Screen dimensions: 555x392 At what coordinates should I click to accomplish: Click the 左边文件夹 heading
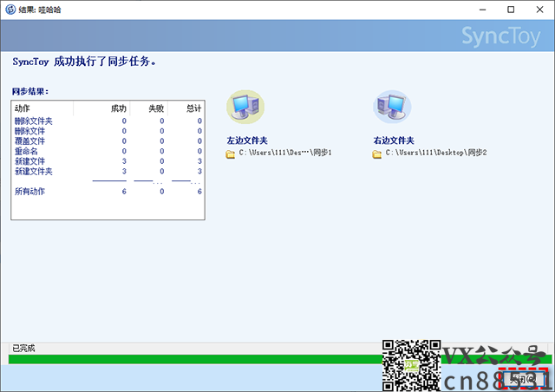(x=247, y=140)
